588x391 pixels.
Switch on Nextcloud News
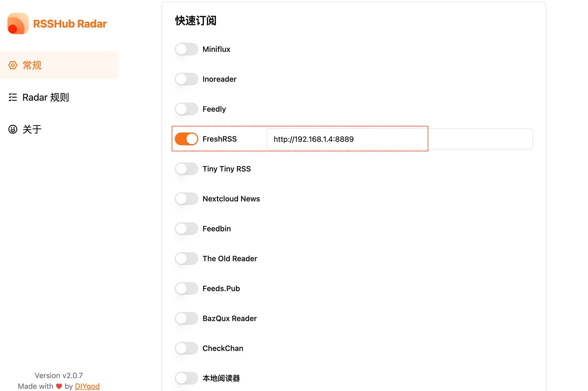[x=186, y=199]
